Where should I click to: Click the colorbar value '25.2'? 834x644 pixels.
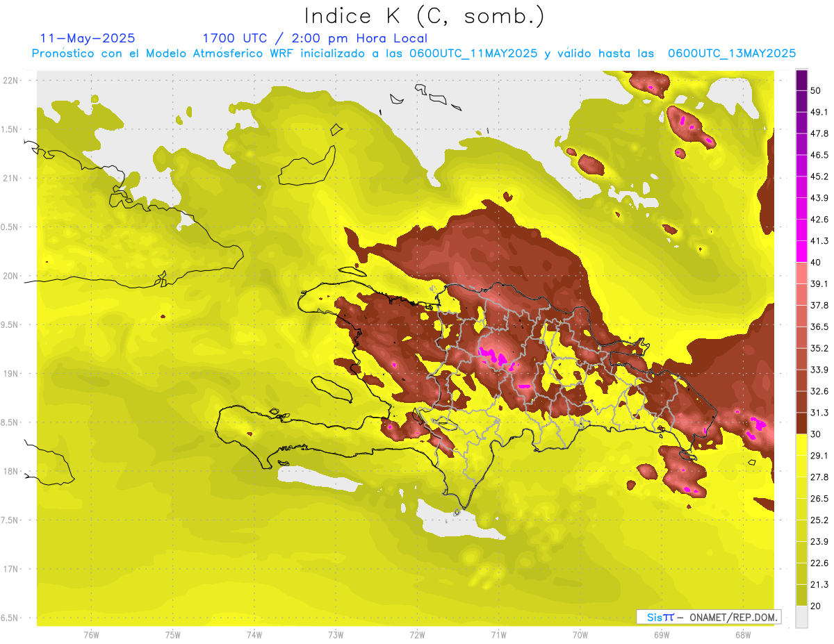(819, 520)
